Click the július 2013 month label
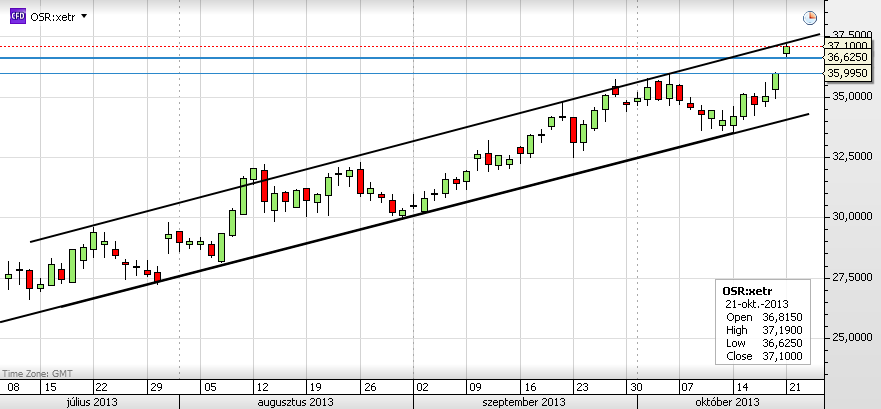881x409 pixels. [x=92, y=402]
